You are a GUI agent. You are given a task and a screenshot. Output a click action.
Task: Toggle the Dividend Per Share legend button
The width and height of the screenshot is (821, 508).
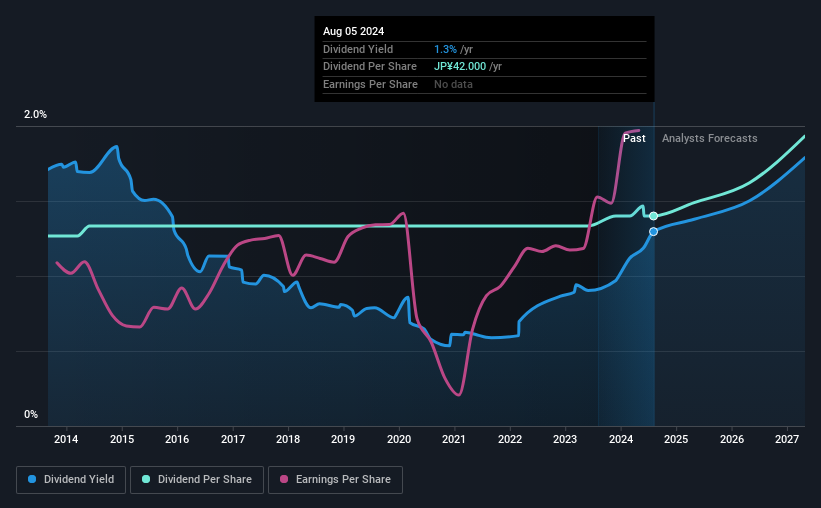(197, 480)
